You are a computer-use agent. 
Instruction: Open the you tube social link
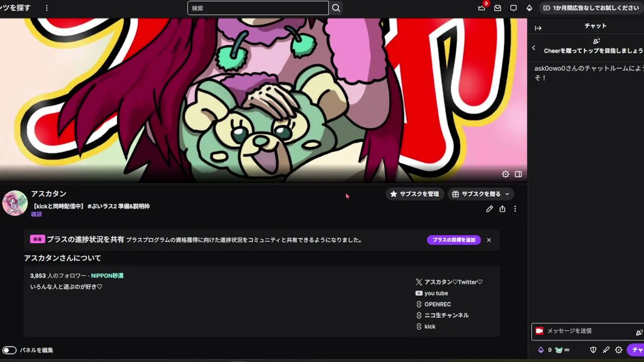pyautogui.click(x=432, y=293)
